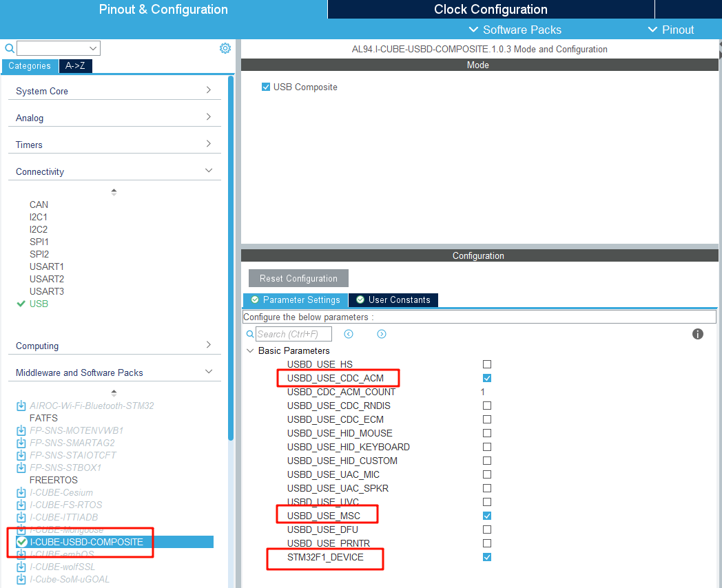This screenshot has height=588, width=722.
Task: Select USB under Connectivity
Action: [x=39, y=304]
